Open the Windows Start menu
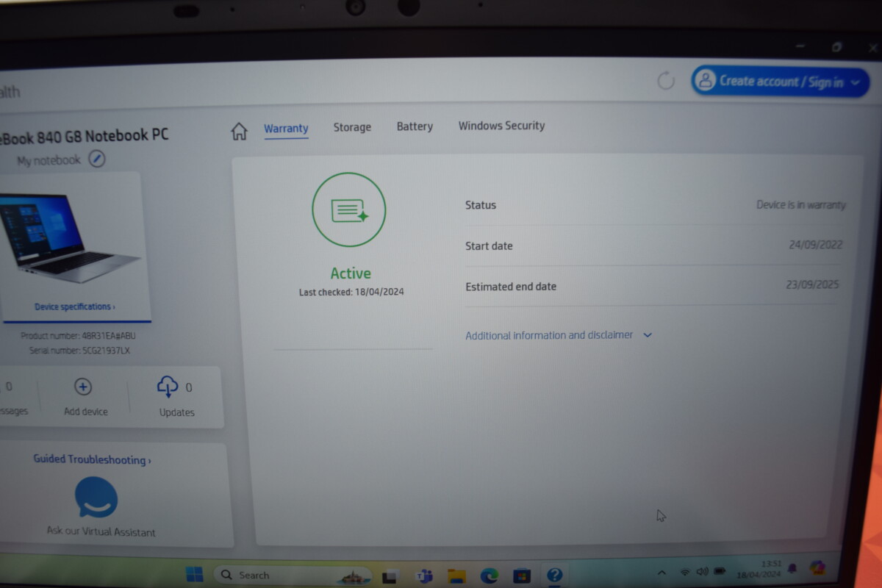 click(195, 575)
